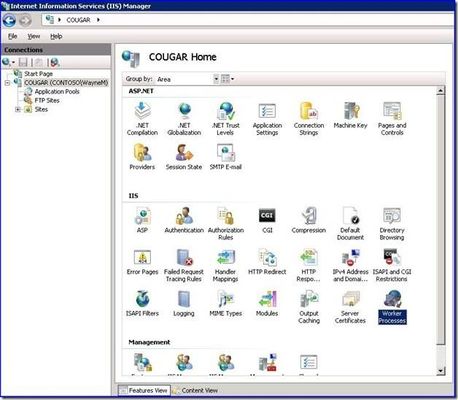458x400 pixels.
Task: Click the Save toolbar icon in Connections
Action: tap(23, 62)
